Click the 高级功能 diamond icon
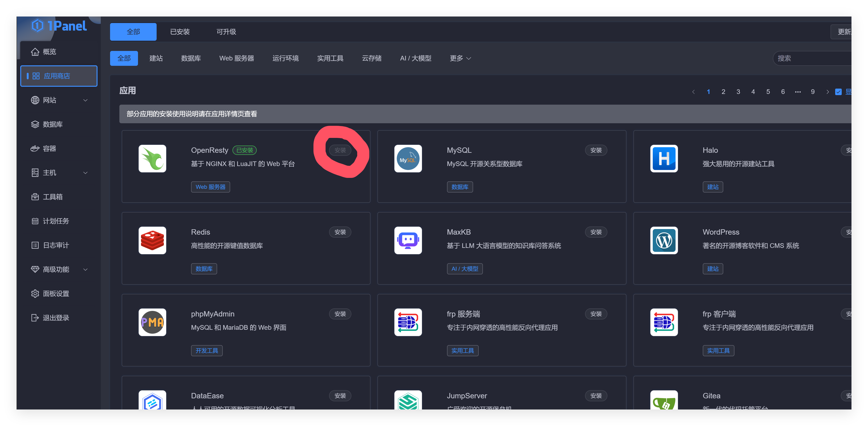This screenshot has width=868, height=426. (x=35, y=270)
